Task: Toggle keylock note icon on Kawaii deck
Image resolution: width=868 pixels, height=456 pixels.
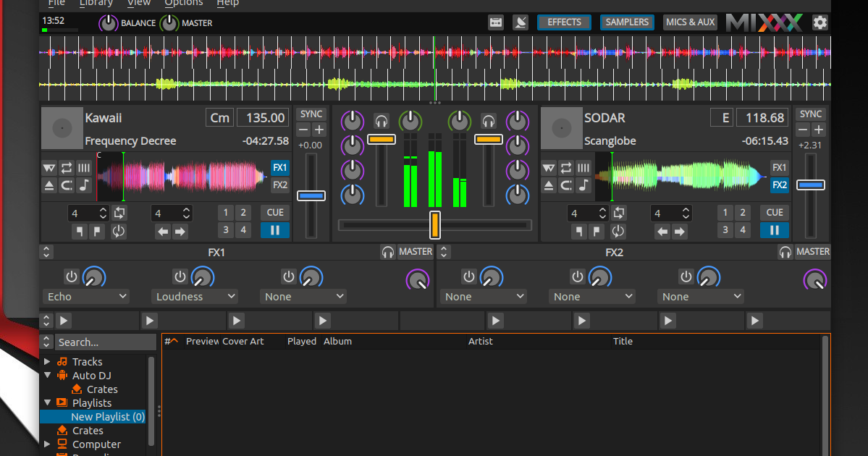Action: [84, 185]
